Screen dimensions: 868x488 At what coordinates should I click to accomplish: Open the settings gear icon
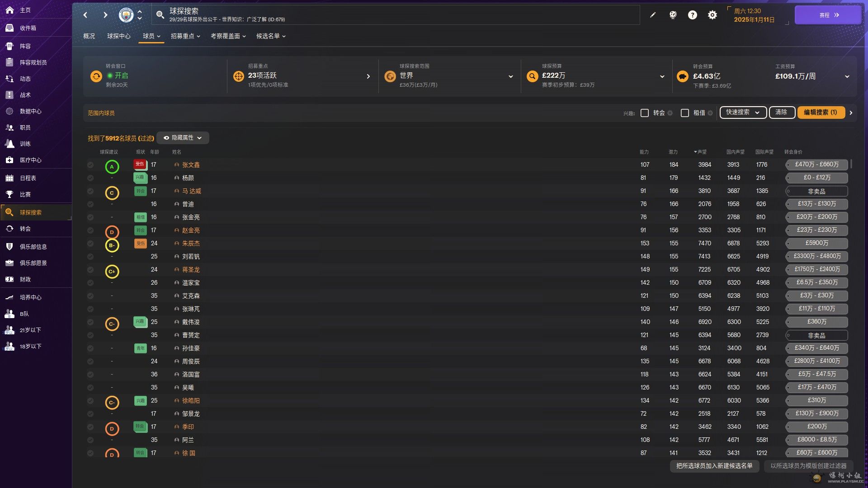(712, 15)
